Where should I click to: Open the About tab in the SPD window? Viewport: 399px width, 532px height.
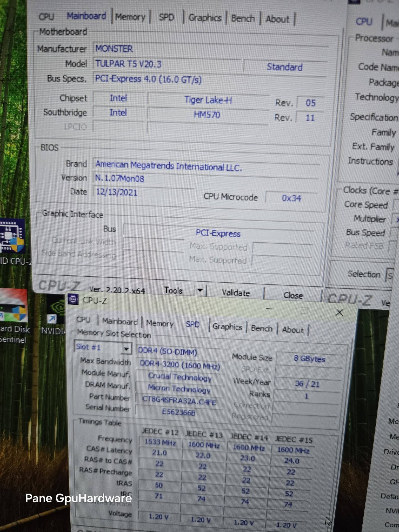pyautogui.click(x=293, y=330)
